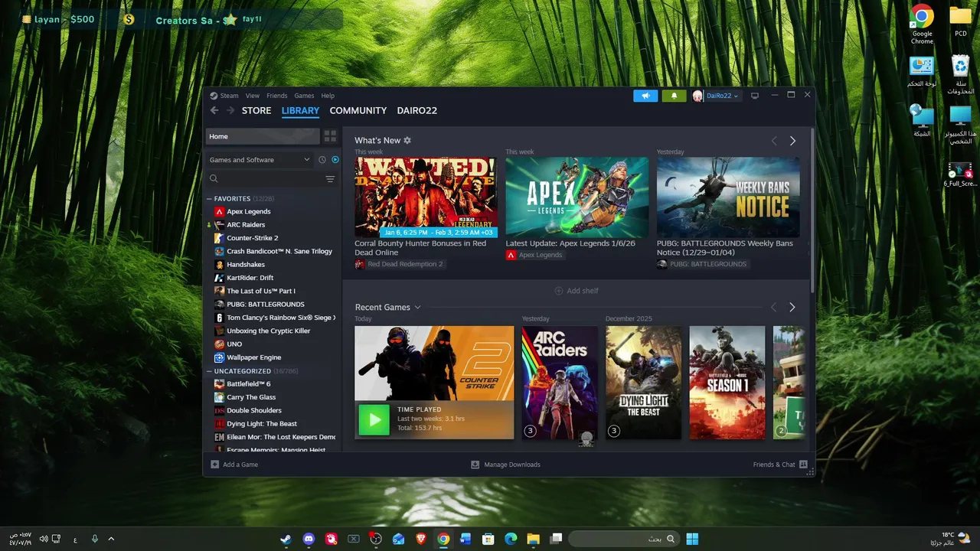Open the DAIRO22 profile tab

tap(417, 111)
